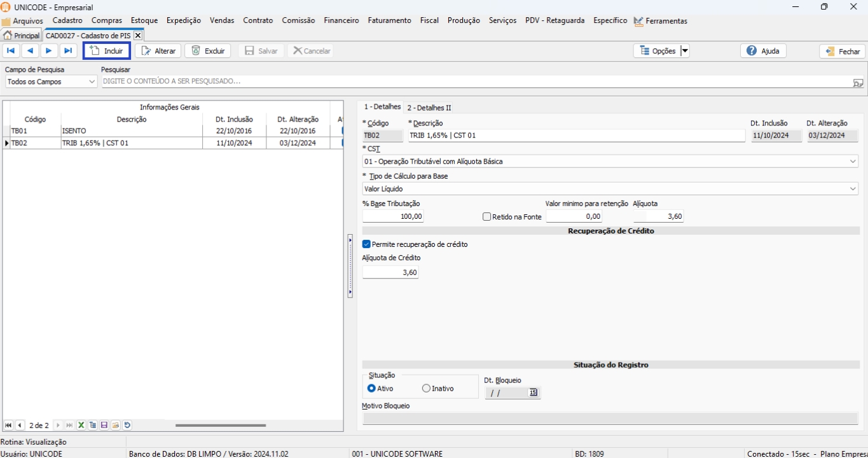
Task: Close the CAD0027 Cadastro de PIS tab
Action: [x=137, y=36]
